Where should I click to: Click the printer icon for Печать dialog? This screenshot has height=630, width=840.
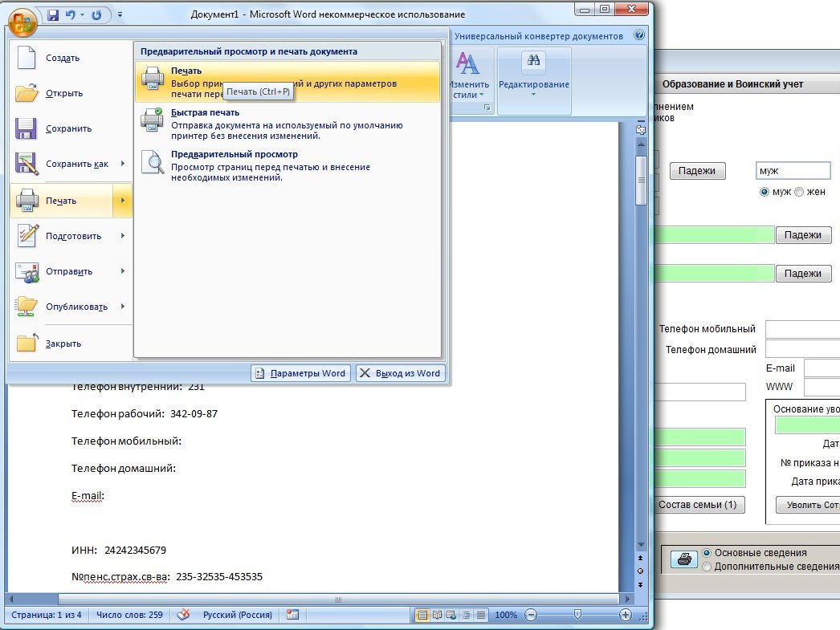pyautogui.click(x=153, y=79)
